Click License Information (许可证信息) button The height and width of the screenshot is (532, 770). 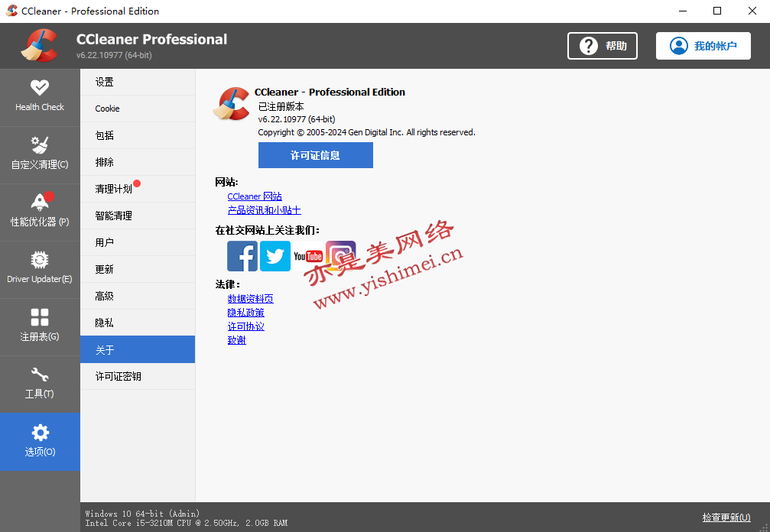coord(316,155)
